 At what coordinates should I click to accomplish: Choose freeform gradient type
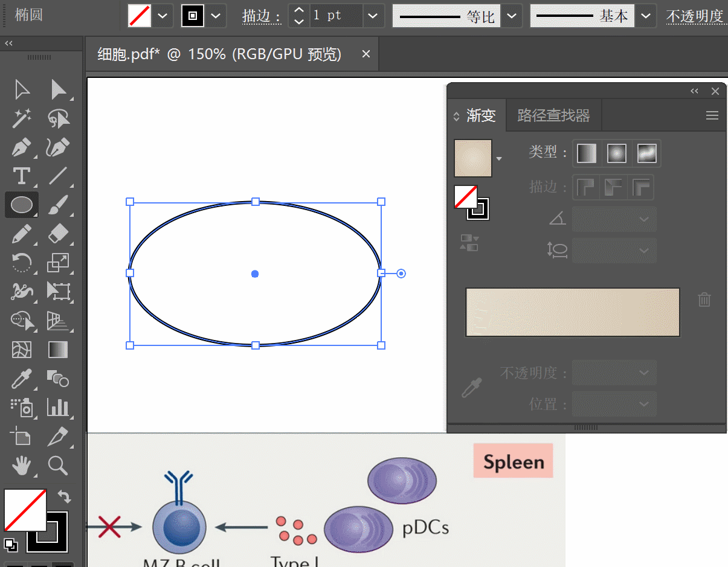(x=646, y=153)
